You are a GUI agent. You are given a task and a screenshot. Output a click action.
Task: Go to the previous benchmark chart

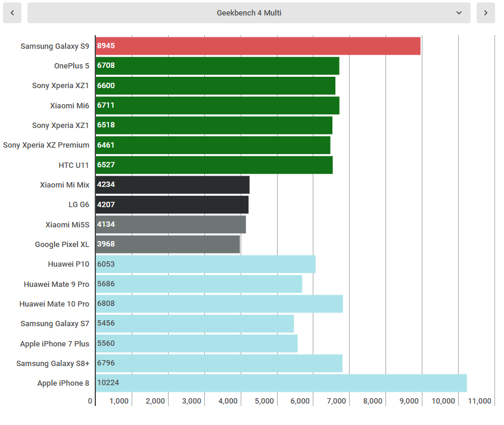13,13
